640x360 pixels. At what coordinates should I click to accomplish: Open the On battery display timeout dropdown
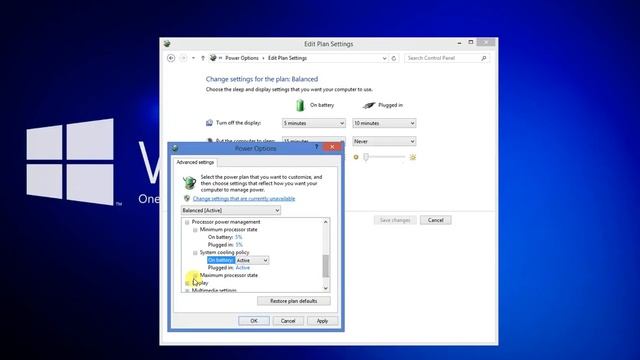click(x=313, y=123)
